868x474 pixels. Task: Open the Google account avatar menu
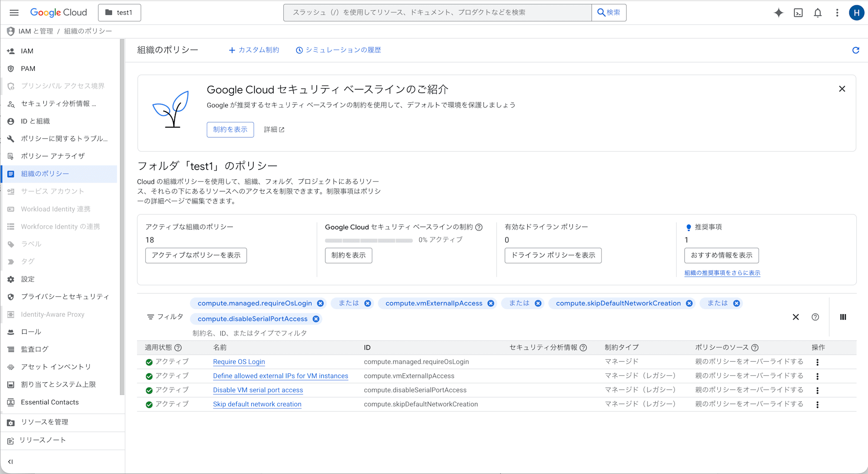(856, 13)
